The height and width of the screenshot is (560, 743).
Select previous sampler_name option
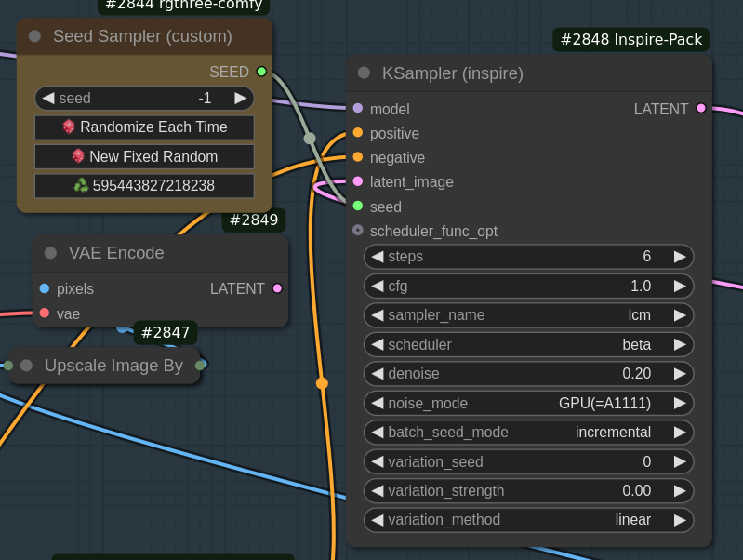coord(378,315)
